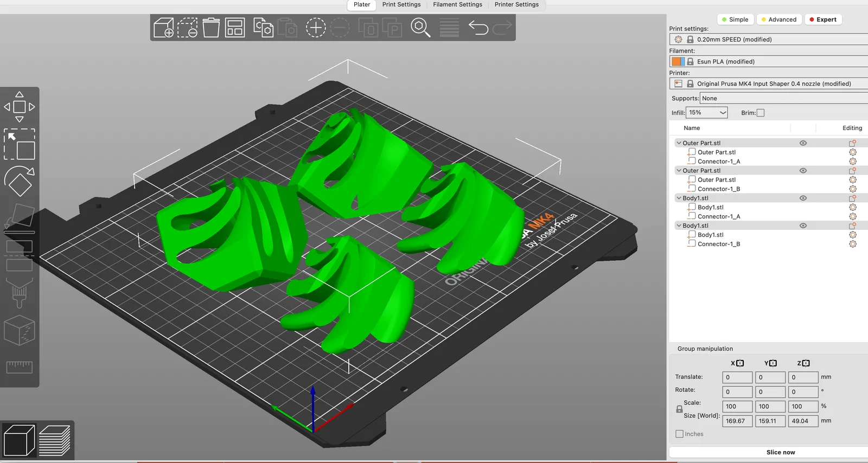Open the Print Settings tab

click(x=401, y=5)
